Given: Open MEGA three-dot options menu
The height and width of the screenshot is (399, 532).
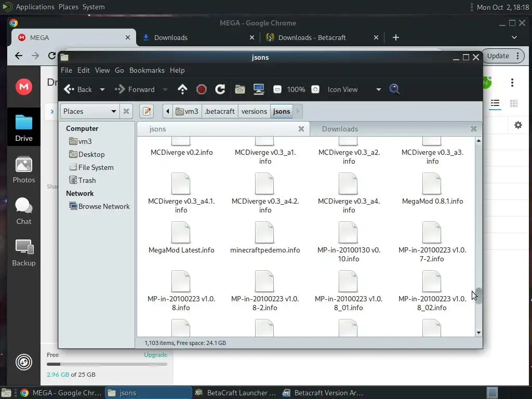Looking at the screenshot, I should [512, 83].
